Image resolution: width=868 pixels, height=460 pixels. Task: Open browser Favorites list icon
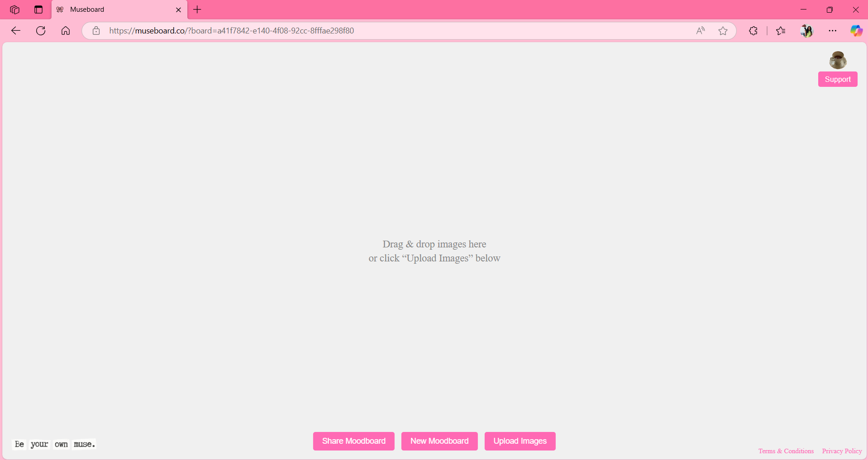(x=781, y=30)
